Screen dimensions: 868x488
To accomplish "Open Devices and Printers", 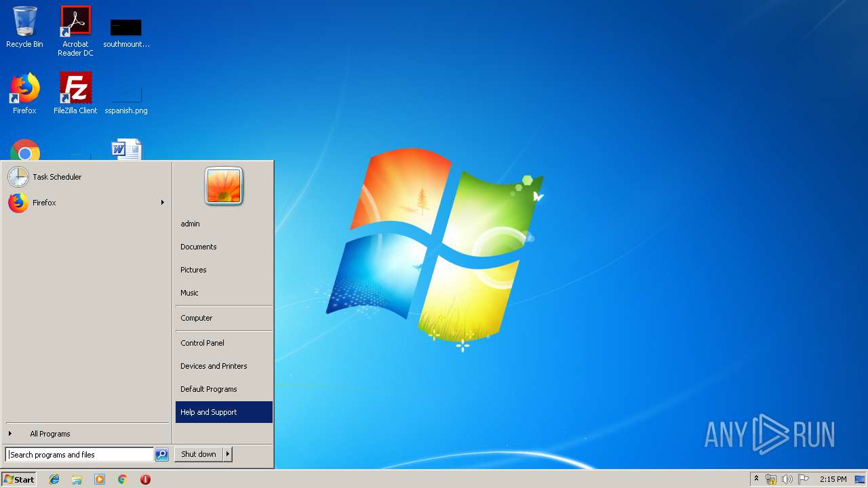I will point(224,366).
